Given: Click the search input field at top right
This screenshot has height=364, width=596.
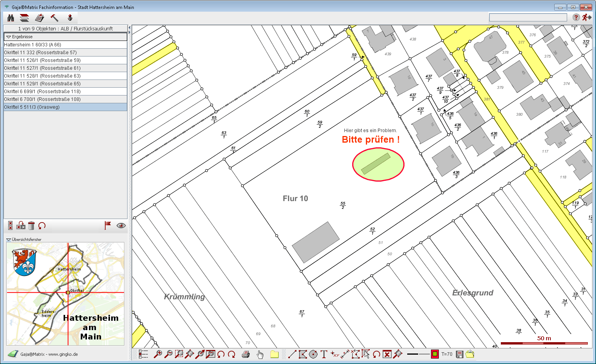Looking at the screenshot, I should click(528, 17).
